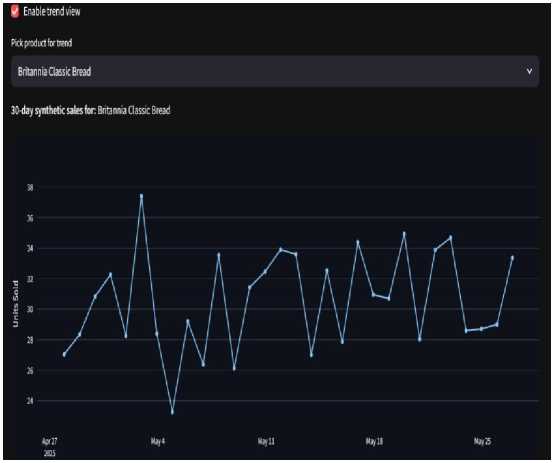
Task: Click the May 4 x-axis label
Action: click(x=158, y=441)
